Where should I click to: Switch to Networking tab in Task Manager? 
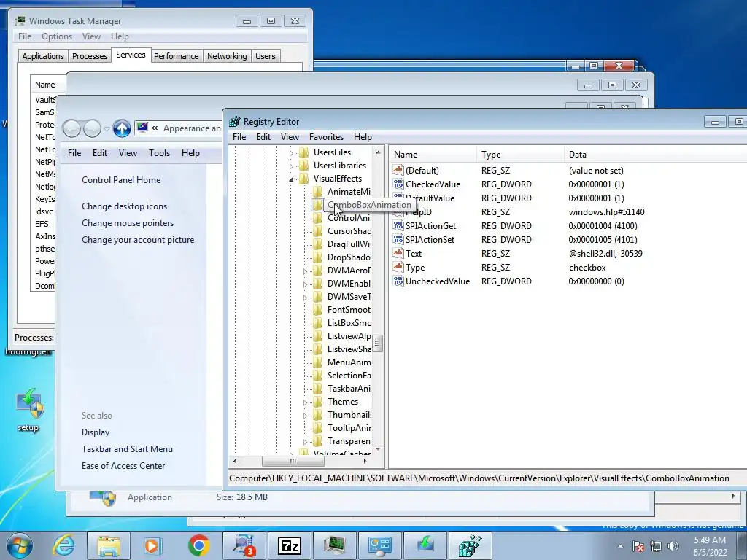coord(227,56)
